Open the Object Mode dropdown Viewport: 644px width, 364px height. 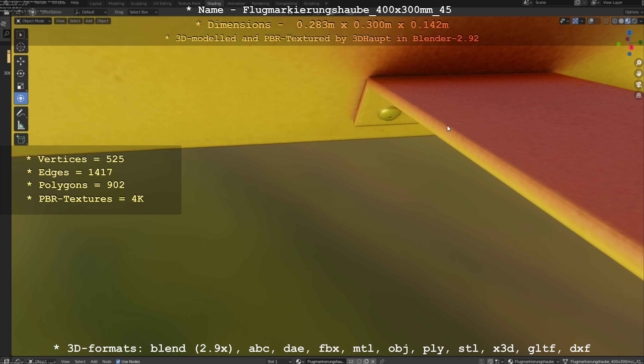(x=33, y=21)
